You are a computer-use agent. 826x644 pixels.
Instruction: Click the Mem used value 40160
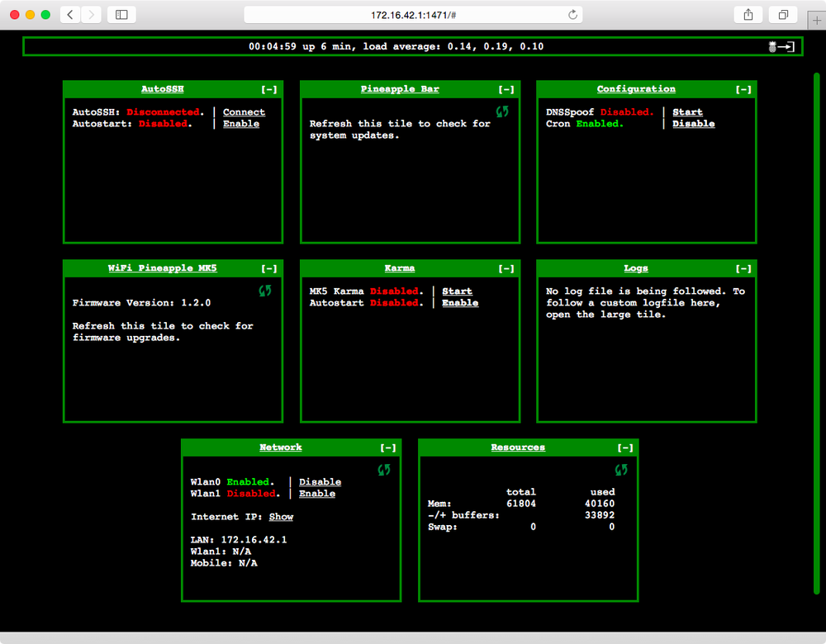tap(600, 504)
